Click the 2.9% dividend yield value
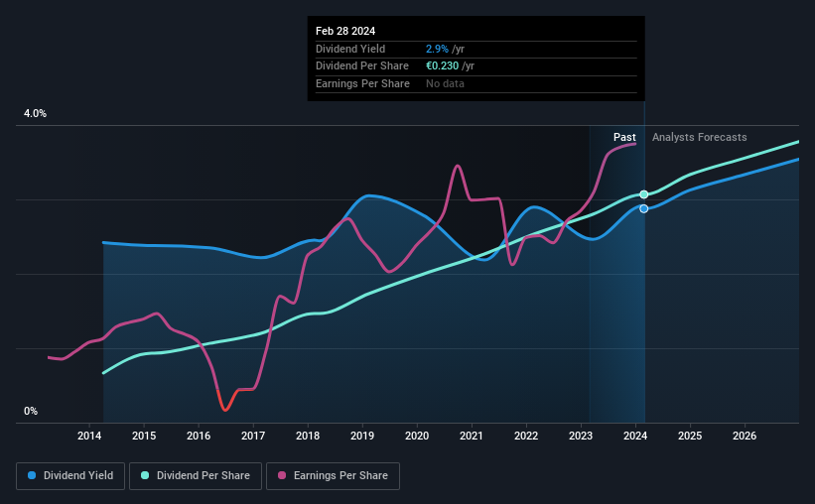Screen dimensions: 815x504 (437, 49)
